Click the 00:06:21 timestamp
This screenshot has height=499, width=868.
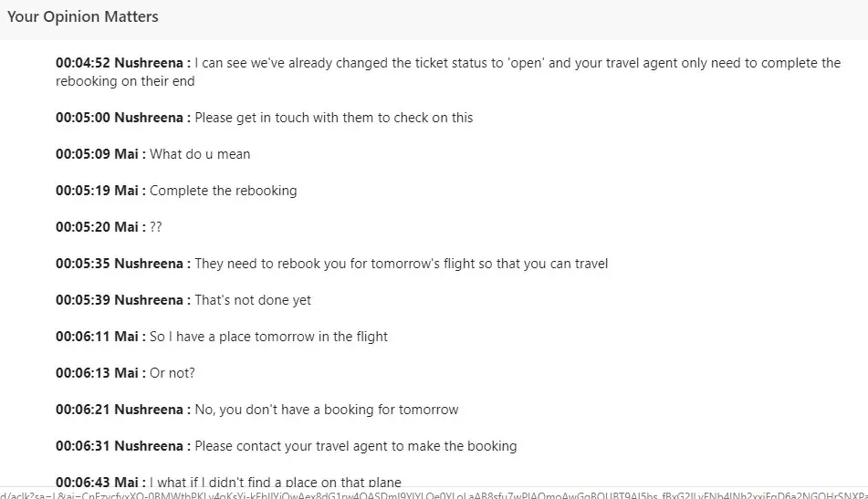pyautogui.click(x=82, y=410)
